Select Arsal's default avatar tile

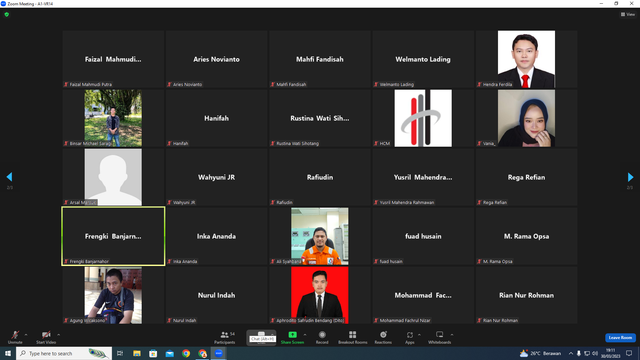pos(113,177)
